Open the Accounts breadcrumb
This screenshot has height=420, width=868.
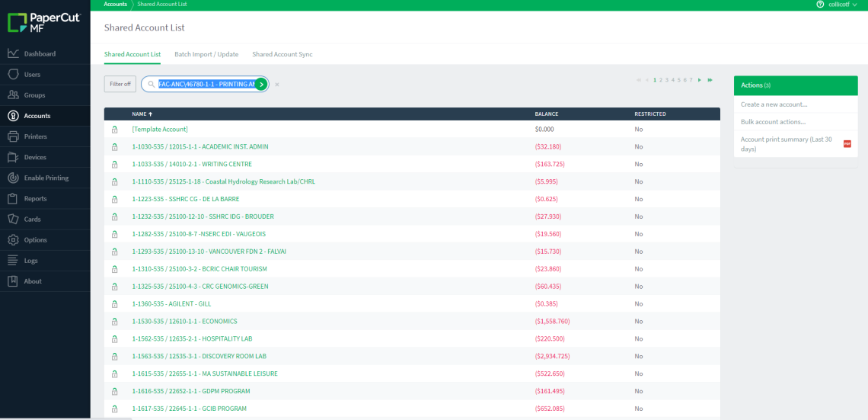pyautogui.click(x=115, y=4)
